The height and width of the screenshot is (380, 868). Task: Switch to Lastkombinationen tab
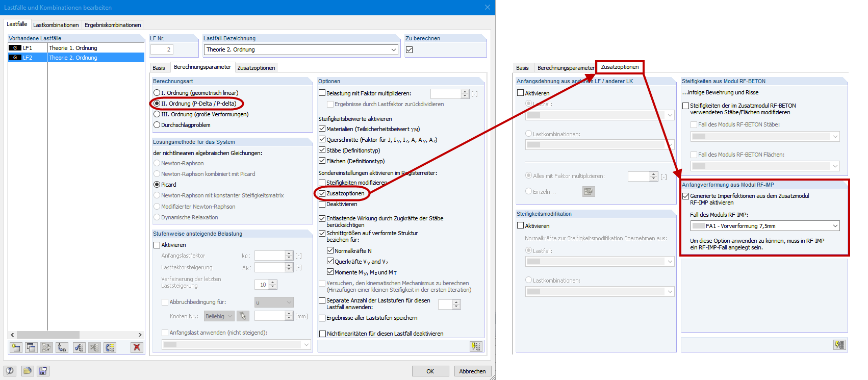(56, 25)
